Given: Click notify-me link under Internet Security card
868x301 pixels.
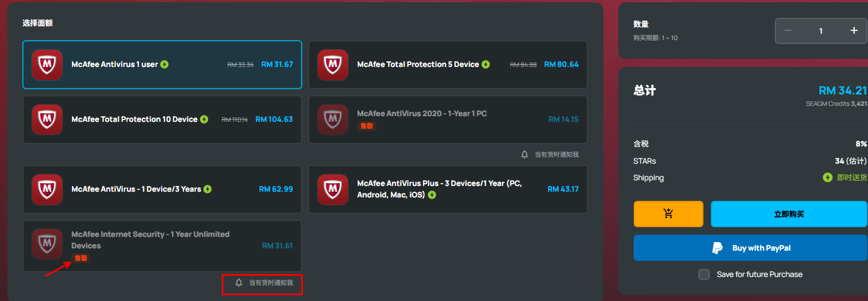Looking at the screenshot, I should tap(271, 283).
